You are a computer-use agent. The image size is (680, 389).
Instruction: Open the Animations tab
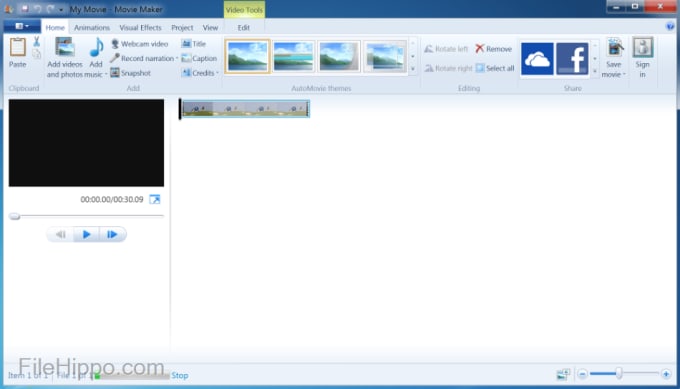92,27
